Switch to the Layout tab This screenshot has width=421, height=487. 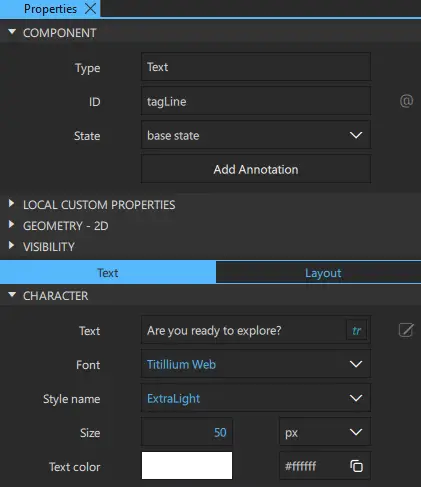click(x=319, y=273)
